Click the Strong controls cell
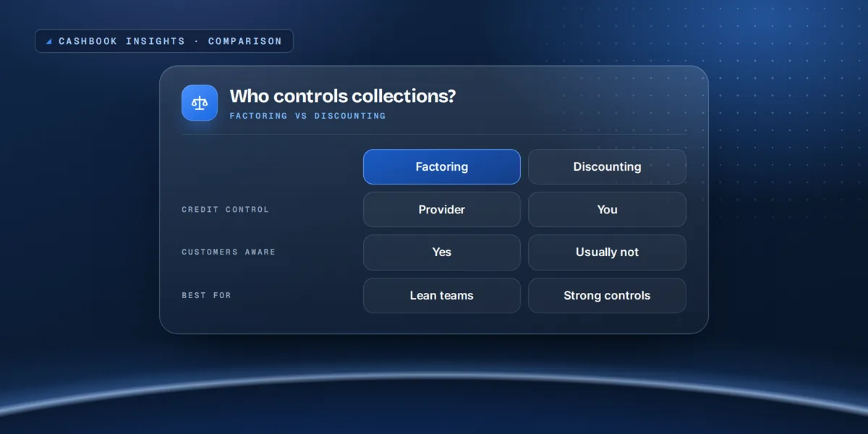 607,296
